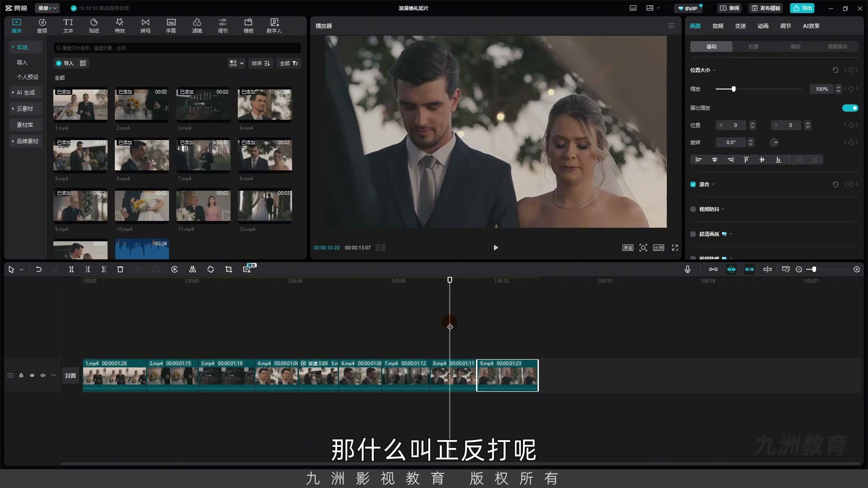Delete the selected clip with trash icon
This screenshot has height=488, width=868.
pyautogui.click(x=120, y=269)
